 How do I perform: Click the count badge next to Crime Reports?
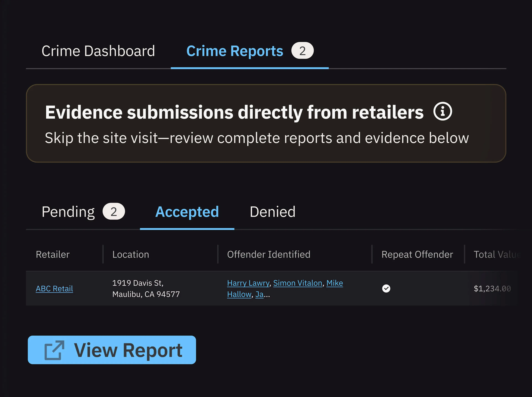(302, 51)
